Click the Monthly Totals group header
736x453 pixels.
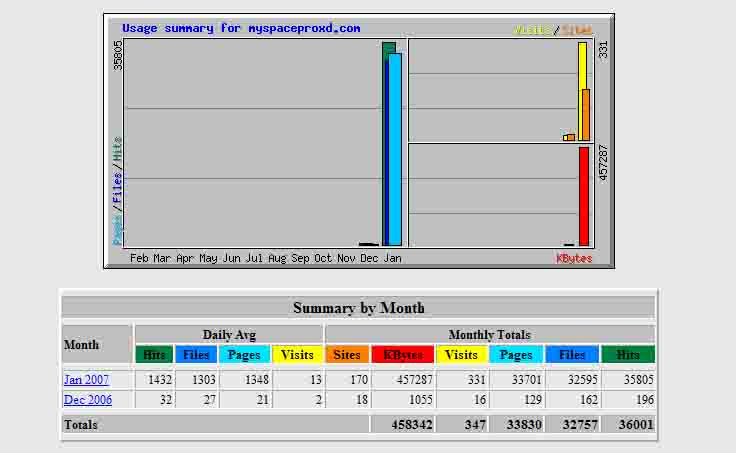[x=490, y=334]
